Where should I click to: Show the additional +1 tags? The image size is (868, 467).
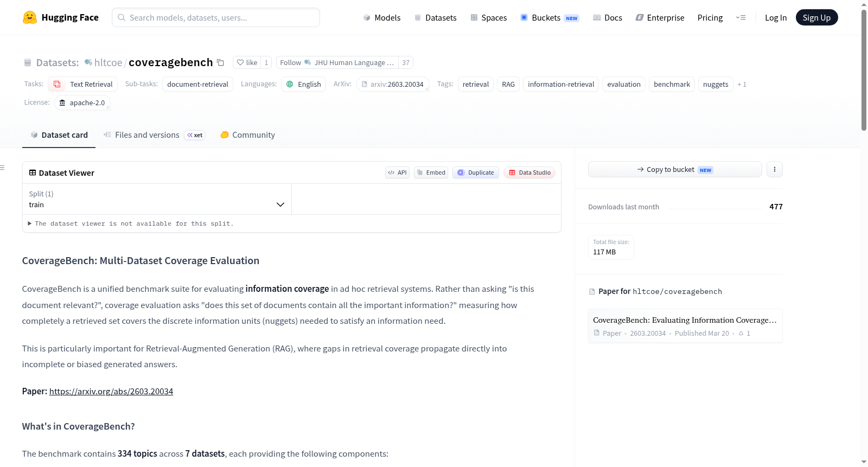[x=742, y=85]
